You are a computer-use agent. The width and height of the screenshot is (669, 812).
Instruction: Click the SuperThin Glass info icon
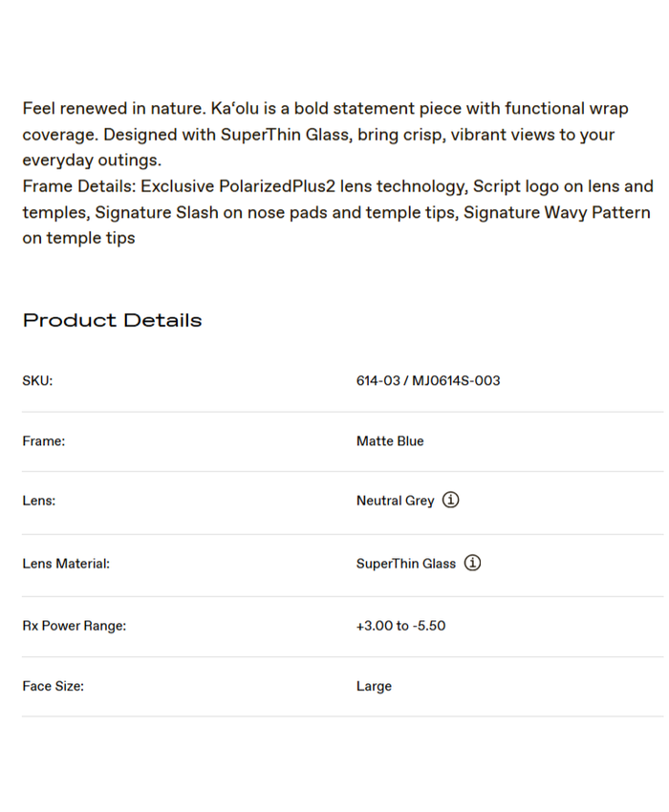click(x=472, y=564)
